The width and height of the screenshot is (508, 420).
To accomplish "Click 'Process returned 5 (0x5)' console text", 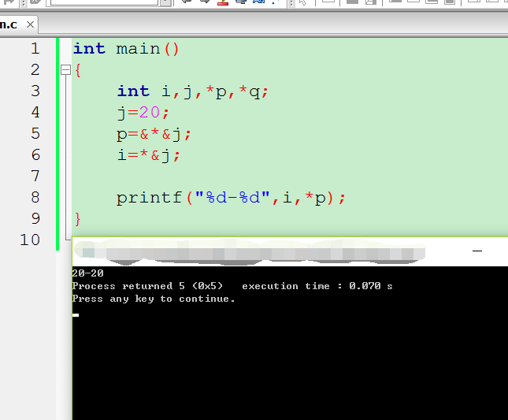I will pyautogui.click(x=147, y=286).
